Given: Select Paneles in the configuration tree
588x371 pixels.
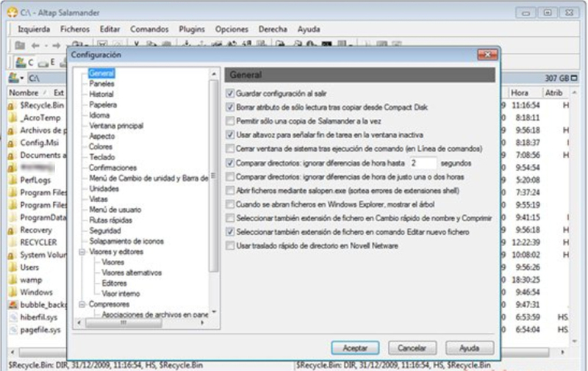Looking at the screenshot, I should tap(101, 84).
